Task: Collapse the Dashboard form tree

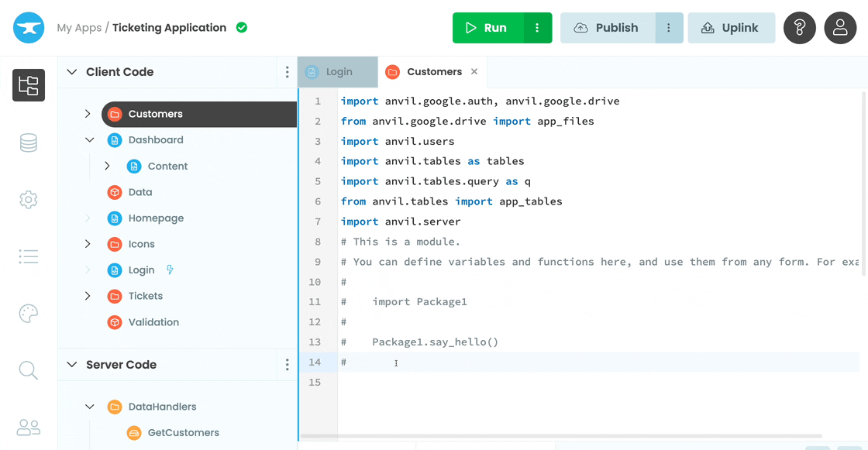Action: pos(89,140)
